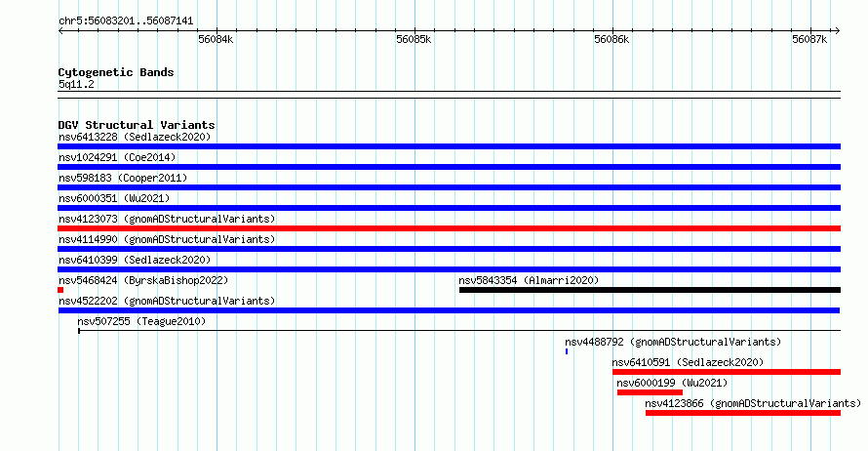Click the blue bar under nsv1024291
The image size is (868, 451).
449,167
